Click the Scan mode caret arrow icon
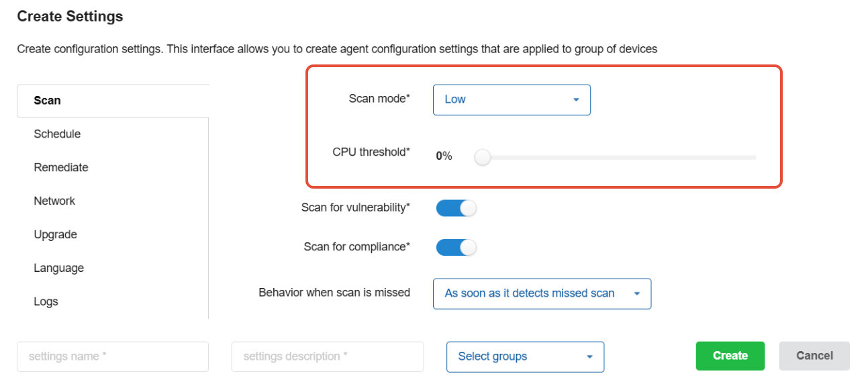868x384 pixels. tap(576, 100)
